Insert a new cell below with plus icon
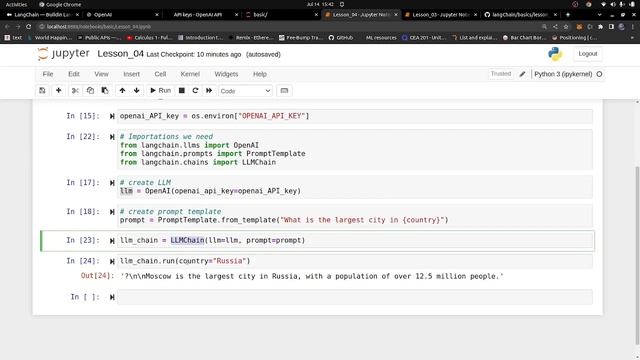The width and height of the screenshot is (640, 360). [x=58, y=91]
